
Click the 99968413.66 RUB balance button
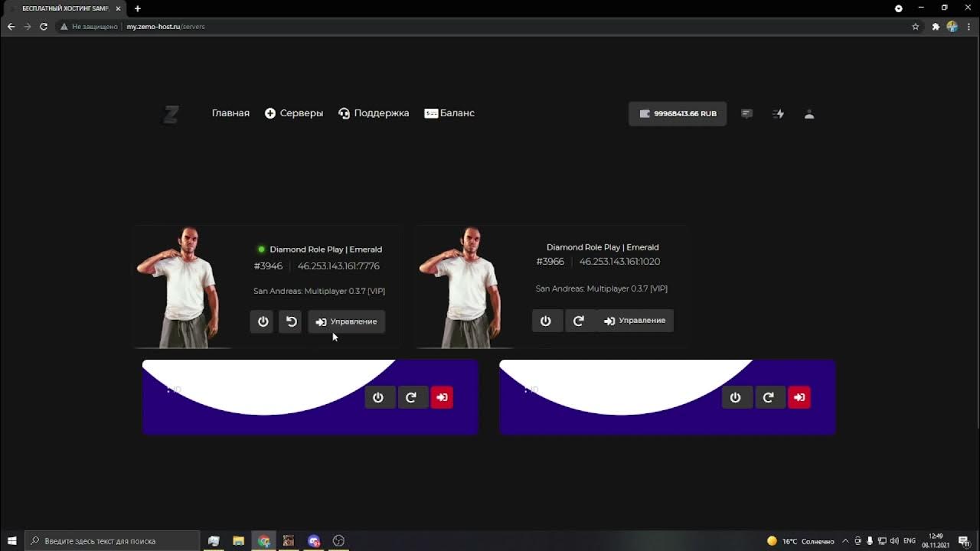pos(678,114)
